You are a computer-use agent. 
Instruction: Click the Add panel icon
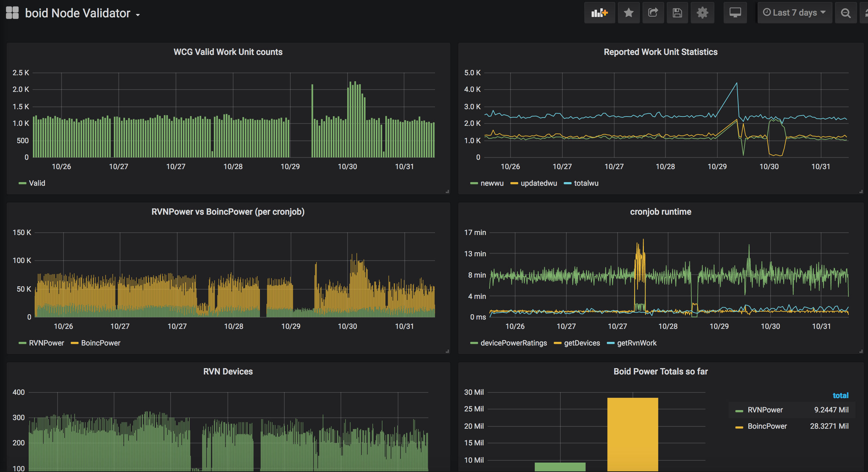[599, 13]
